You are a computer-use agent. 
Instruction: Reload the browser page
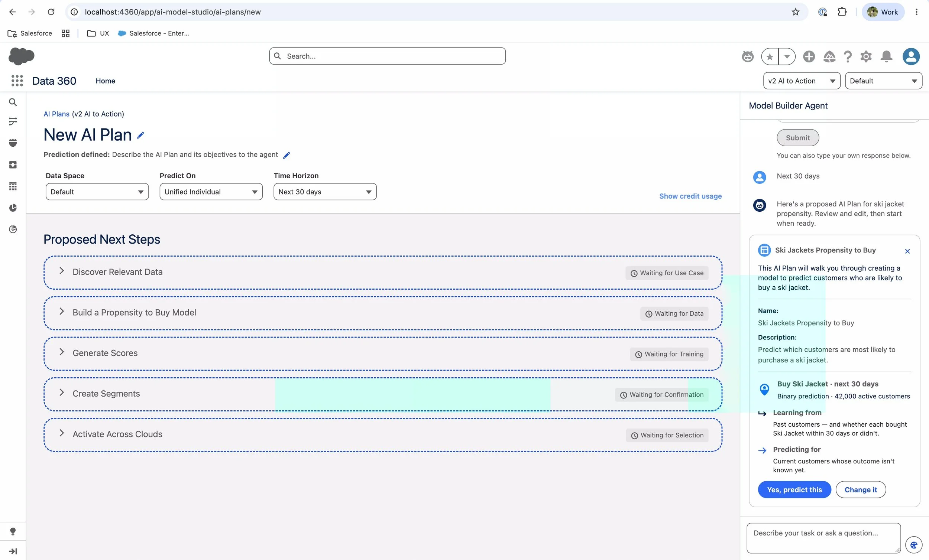coord(51,12)
